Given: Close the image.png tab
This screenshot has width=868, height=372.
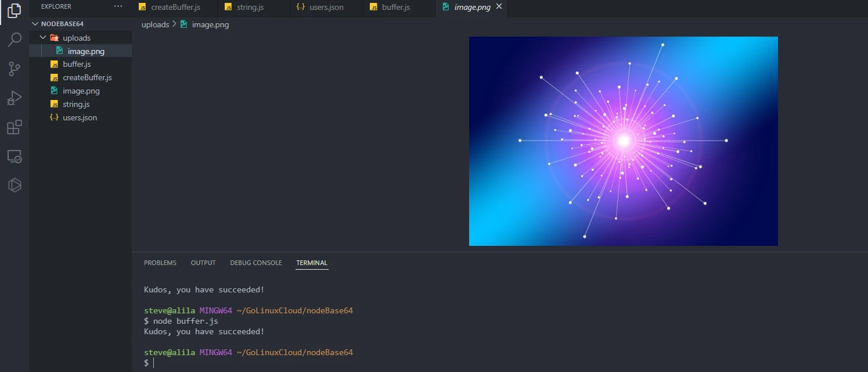Looking at the screenshot, I should point(499,8).
